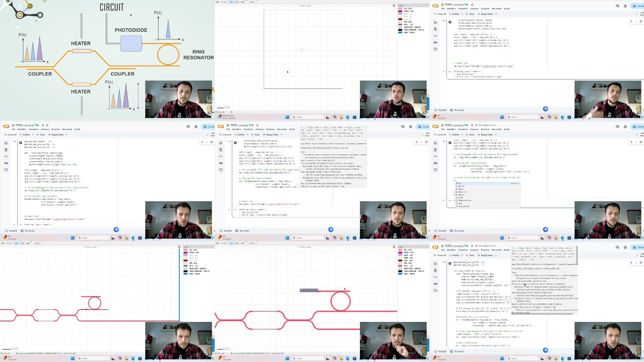Viewport: 644px width, 362px height.
Task: Open table of contents in for copy_index notebook frame
Action: point(435,264)
